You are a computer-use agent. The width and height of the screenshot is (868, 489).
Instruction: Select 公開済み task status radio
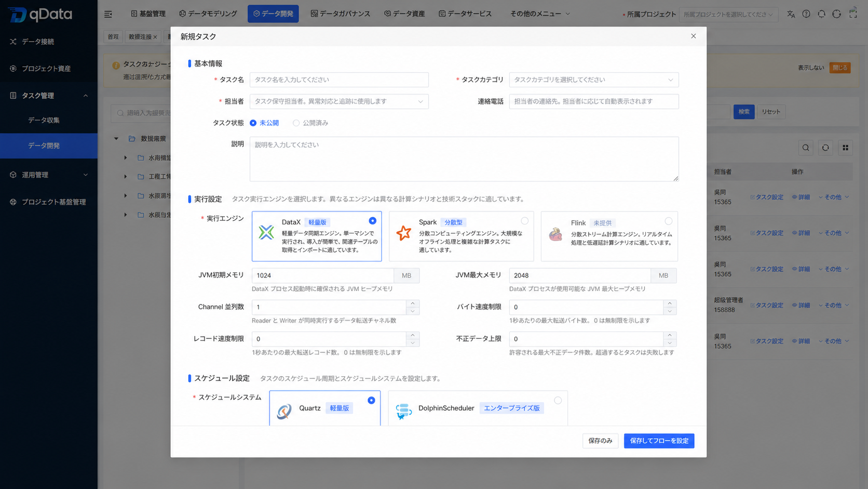(x=296, y=123)
